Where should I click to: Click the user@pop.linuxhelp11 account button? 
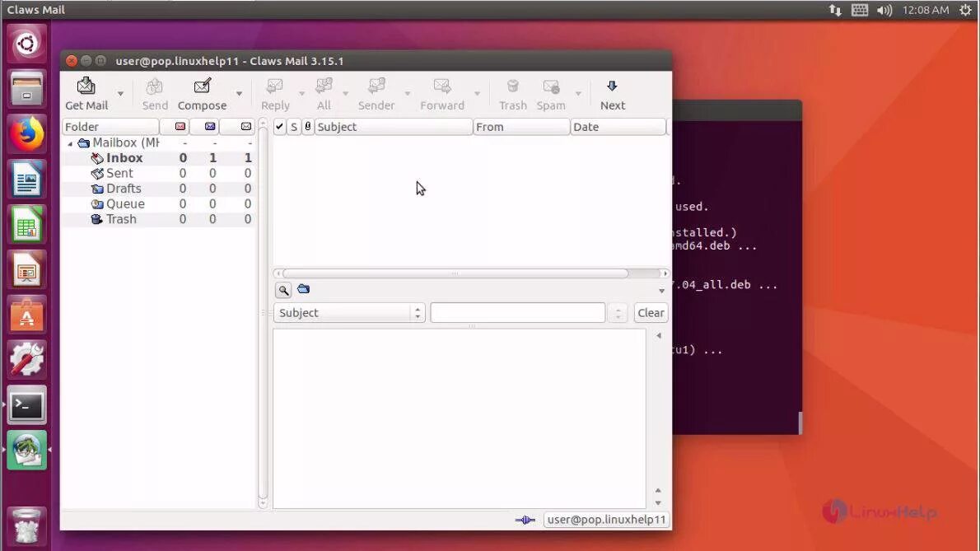click(606, 520)
